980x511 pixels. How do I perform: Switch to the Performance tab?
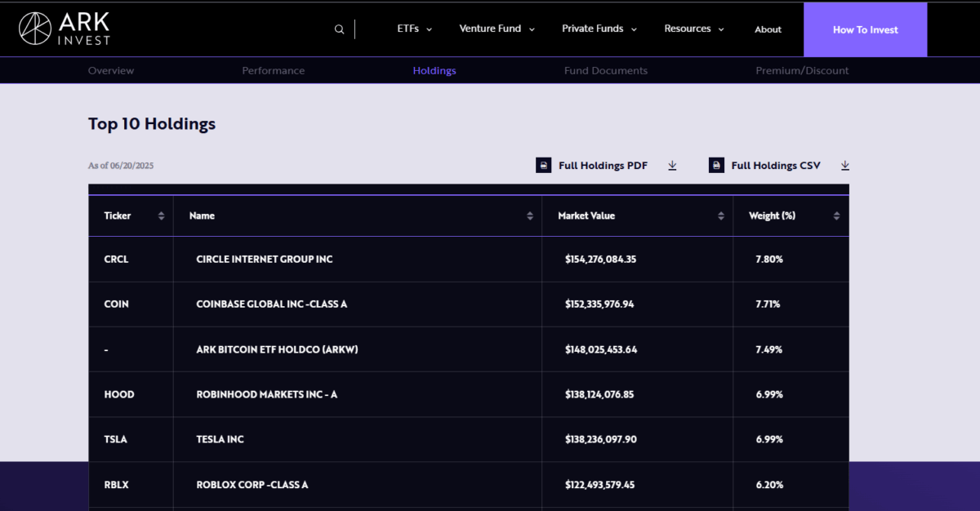[x=274, y=71]
